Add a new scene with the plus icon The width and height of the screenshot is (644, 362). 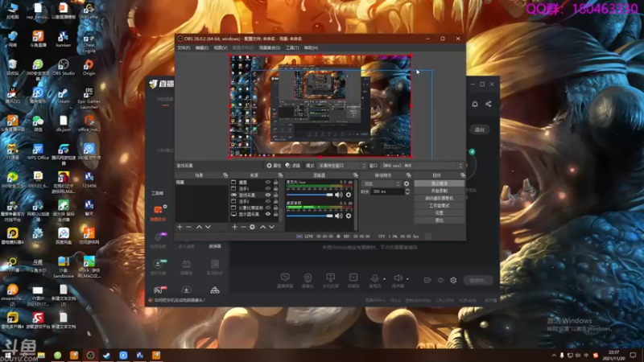coord(180,227)
